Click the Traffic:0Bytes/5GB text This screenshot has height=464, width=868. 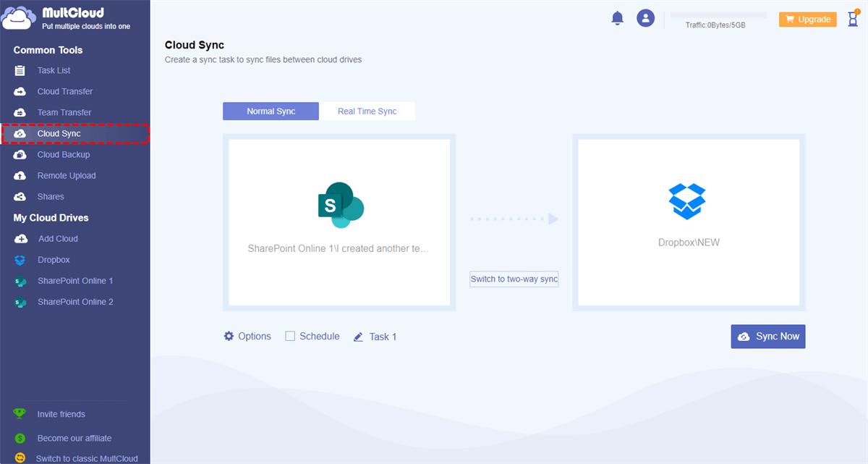coord(715,25)
